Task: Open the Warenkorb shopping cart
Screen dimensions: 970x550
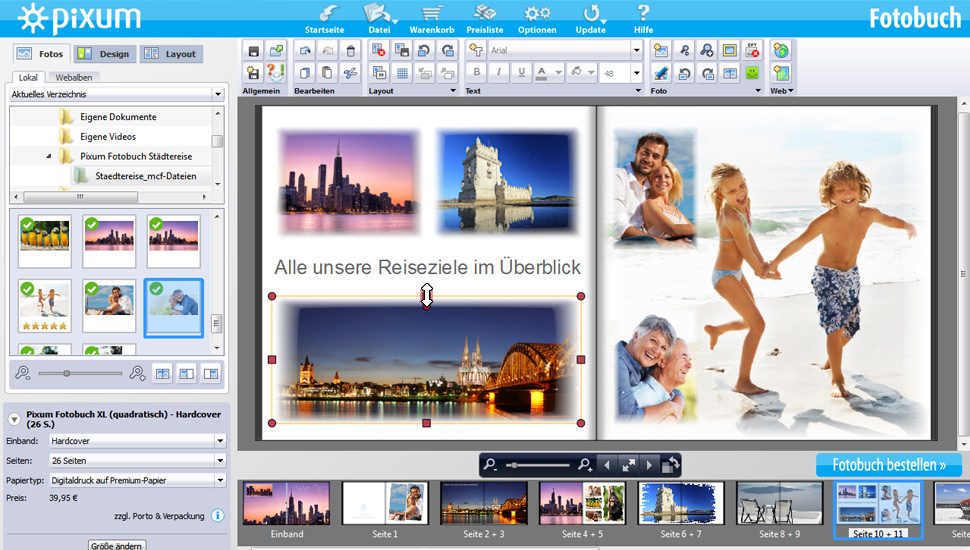Action: pos(432,18)
